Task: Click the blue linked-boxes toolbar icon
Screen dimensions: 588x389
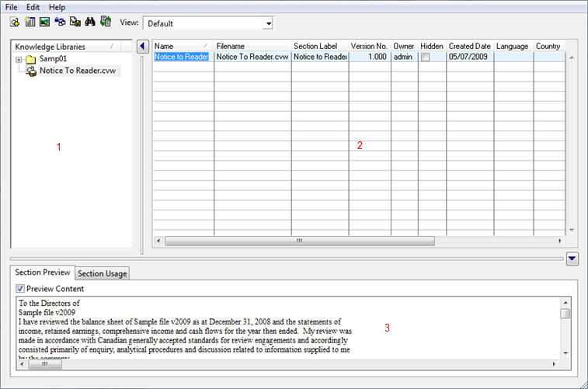Action: 60,23
